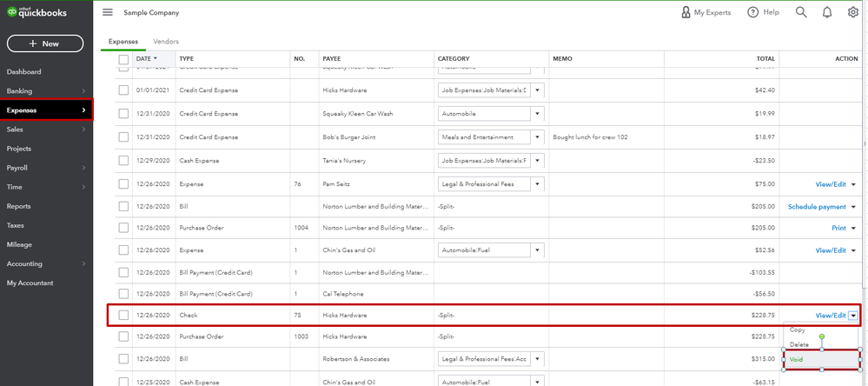Screen dimensions: 868x386
Task: Click Print for purchase order 1004
Action: [838, 228]
